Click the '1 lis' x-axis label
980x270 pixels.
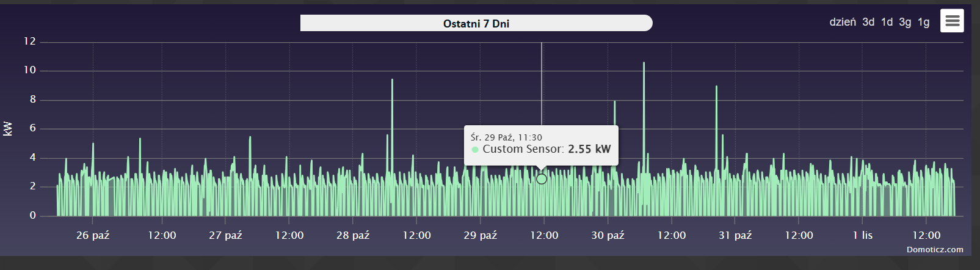[862, 235]
